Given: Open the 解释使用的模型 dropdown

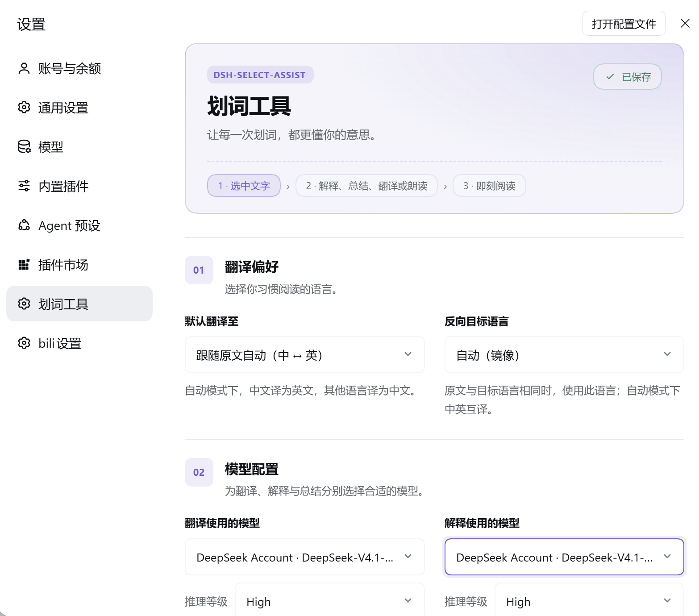Looking at the screenshot, I should 564,557.
